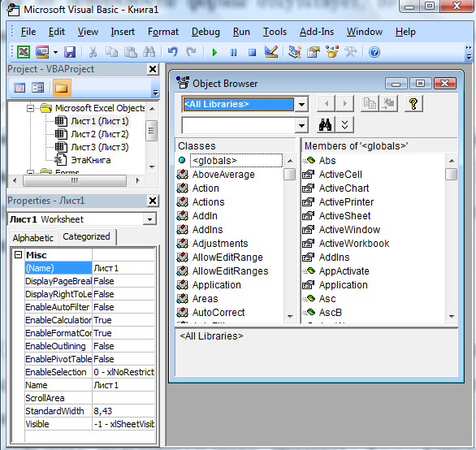Show search results chevron button
This screenshot has height=450, width=476.
pyautogui.click(x=344, y=125)
